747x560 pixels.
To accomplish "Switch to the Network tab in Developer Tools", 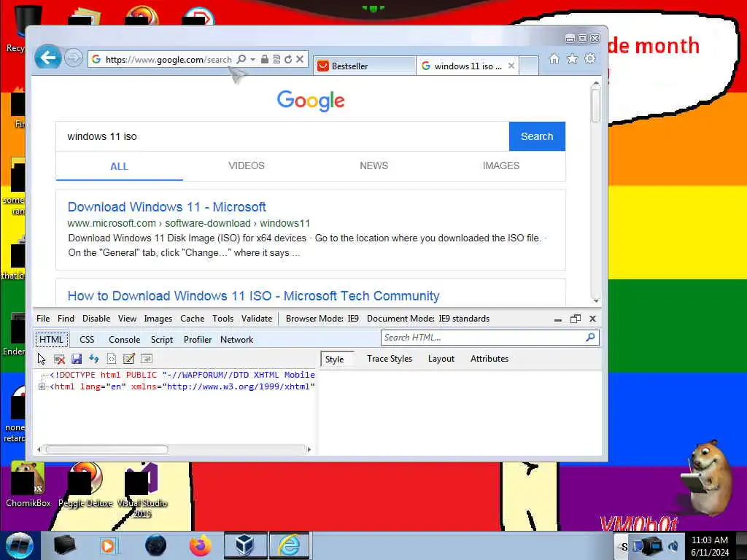I will coord(237,340).
